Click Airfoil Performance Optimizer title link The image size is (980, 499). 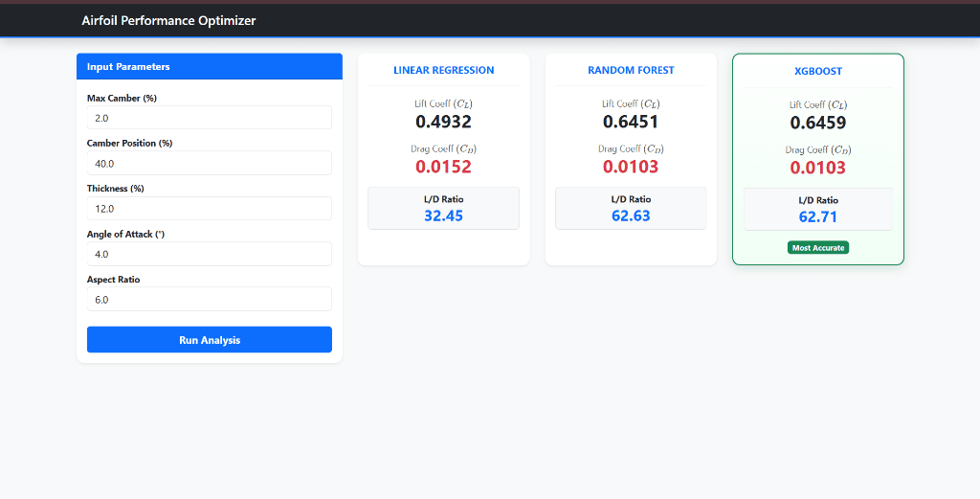(x=168, y=21)
